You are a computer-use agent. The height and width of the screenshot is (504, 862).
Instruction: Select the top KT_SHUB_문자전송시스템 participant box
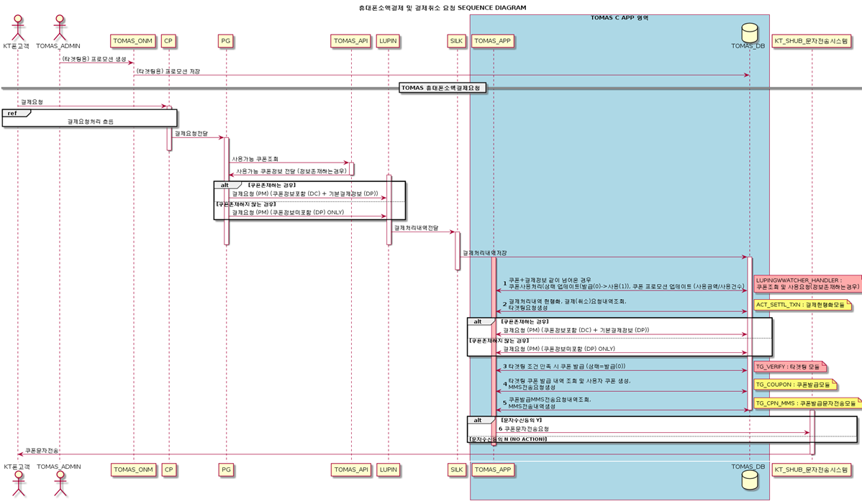click(x=811, y=41)
